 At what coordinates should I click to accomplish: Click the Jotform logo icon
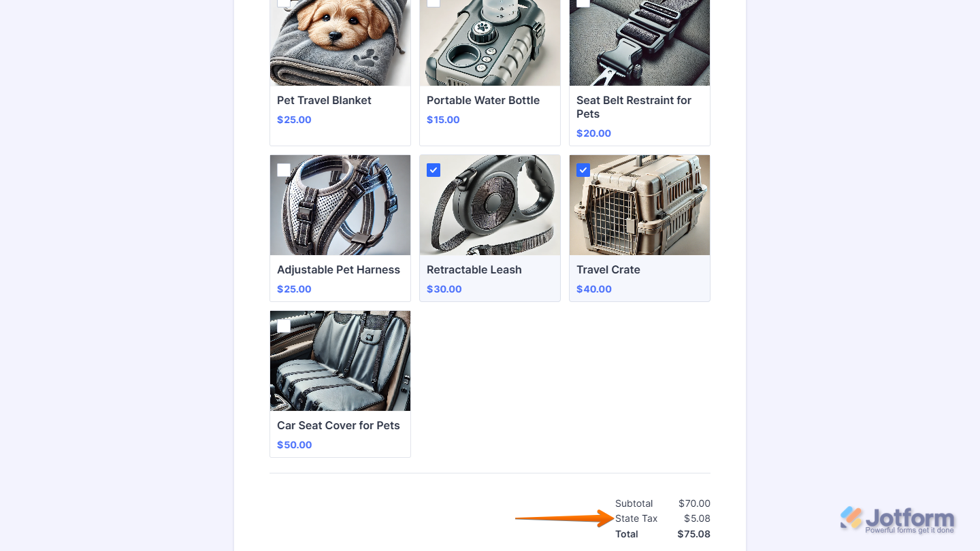(851, 518)
